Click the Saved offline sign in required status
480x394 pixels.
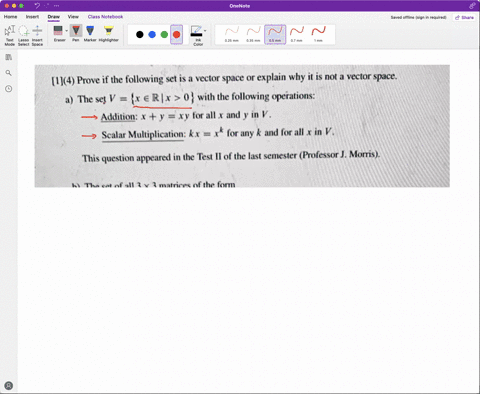pyautogui.click(x=418, y=17)
